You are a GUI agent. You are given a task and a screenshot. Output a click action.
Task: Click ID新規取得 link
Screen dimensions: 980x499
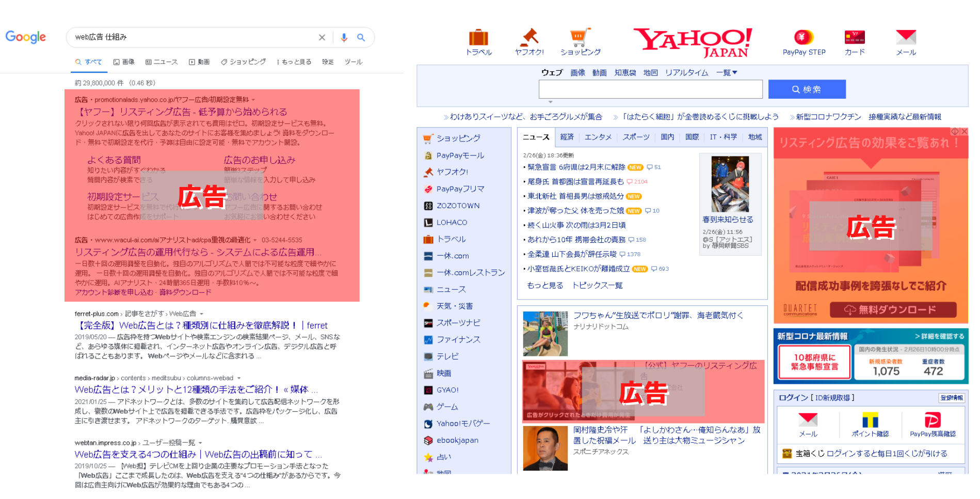click(x=832, y=398)
